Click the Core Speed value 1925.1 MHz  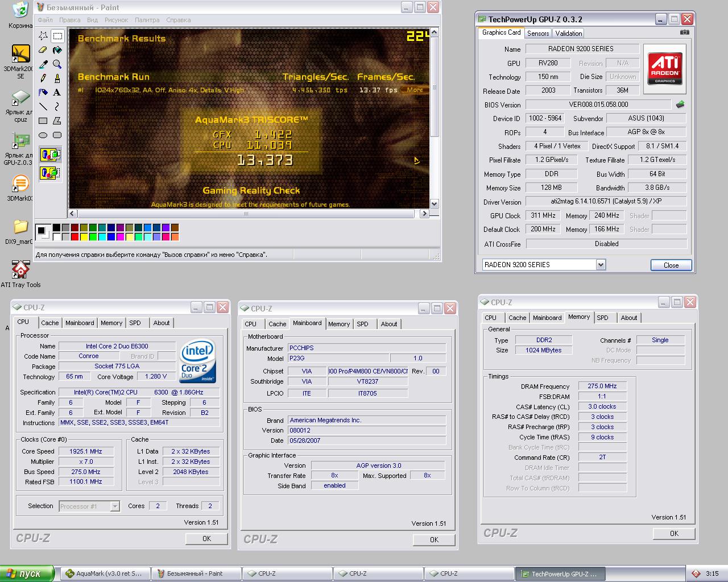(85, 451)
